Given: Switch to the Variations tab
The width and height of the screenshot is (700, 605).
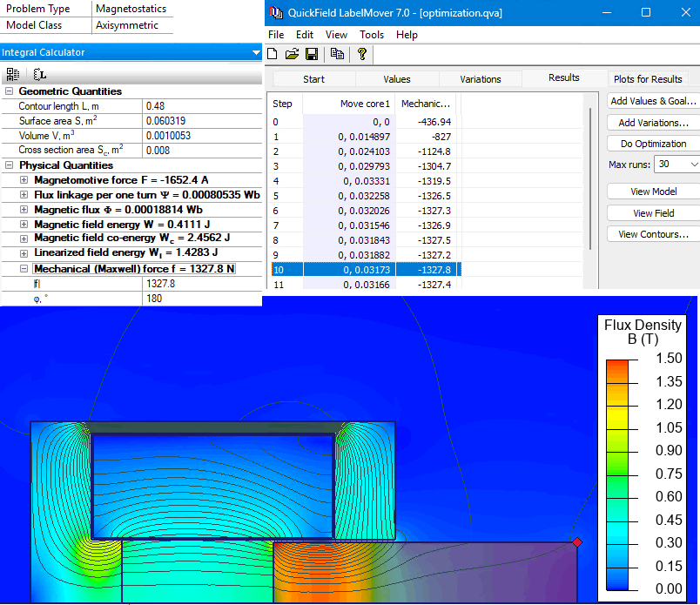Looking at the screenshot, I should (481, 79).
